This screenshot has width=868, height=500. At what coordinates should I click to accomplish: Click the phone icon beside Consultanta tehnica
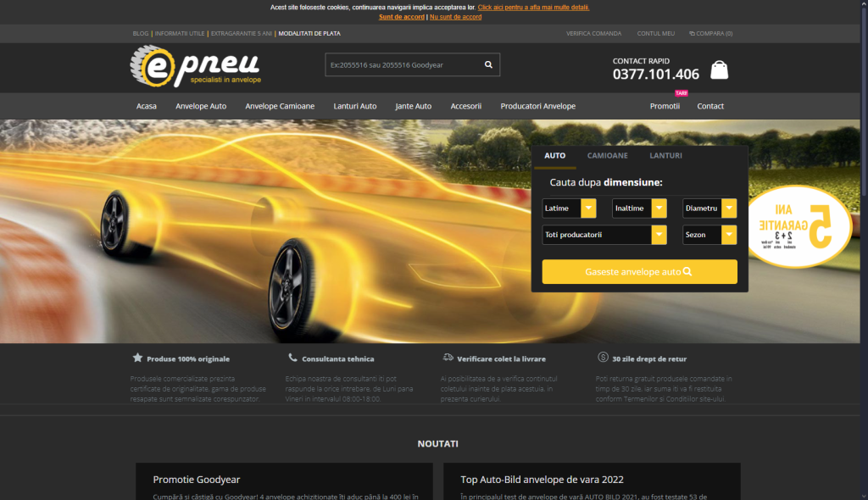click(292, 358)
